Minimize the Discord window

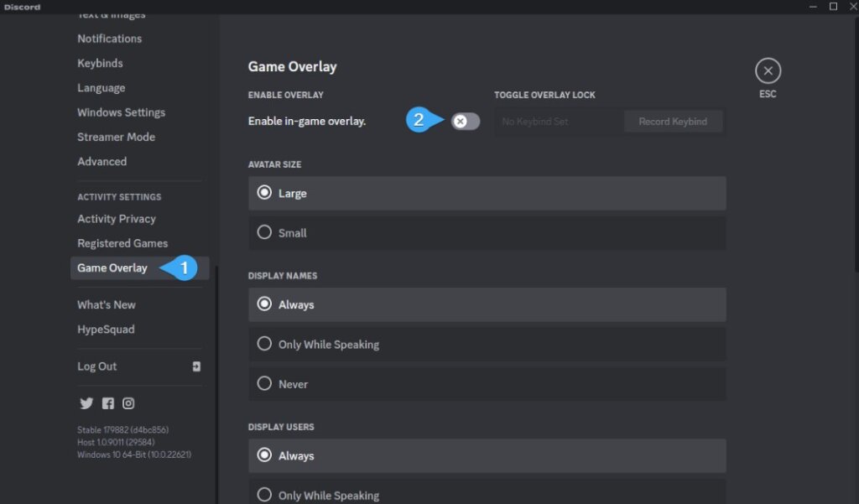click(813, 7)
